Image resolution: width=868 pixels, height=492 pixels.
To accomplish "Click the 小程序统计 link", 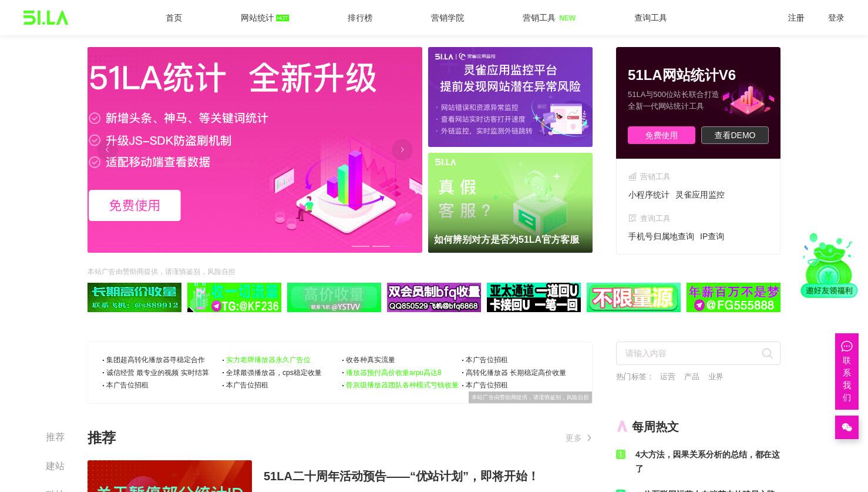I will (649, 195).
